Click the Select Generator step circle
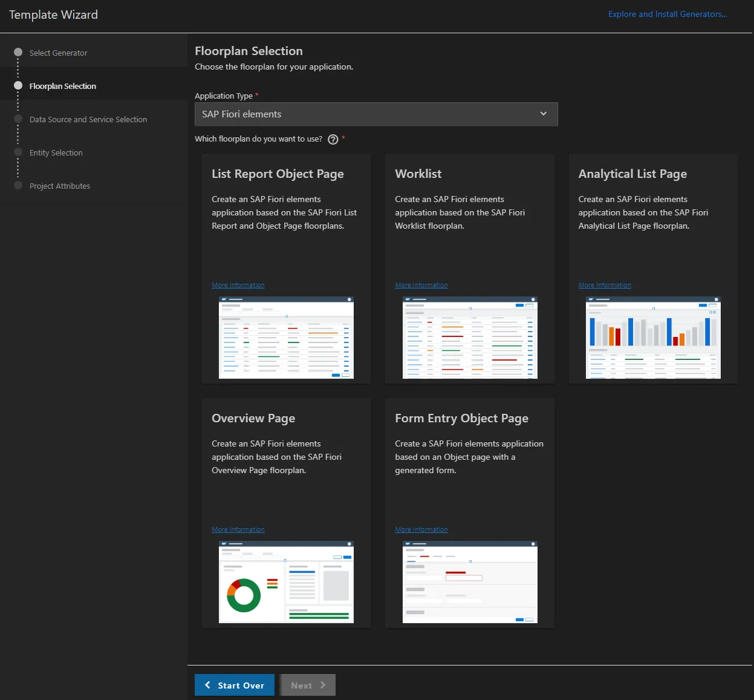754x700 pixels. click(x=18, y=52)
